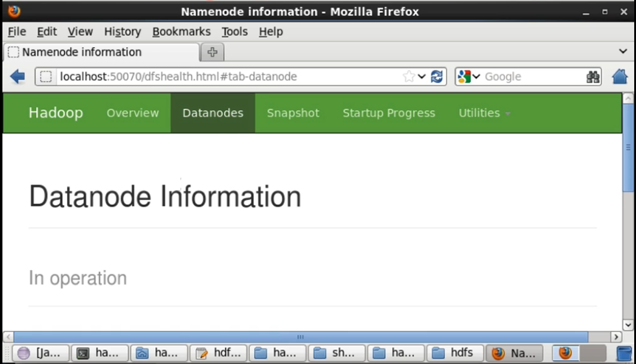Screen dimensions: 636x364
Task: Reload the page with the refresh icon
Action: tap(437, 76)
